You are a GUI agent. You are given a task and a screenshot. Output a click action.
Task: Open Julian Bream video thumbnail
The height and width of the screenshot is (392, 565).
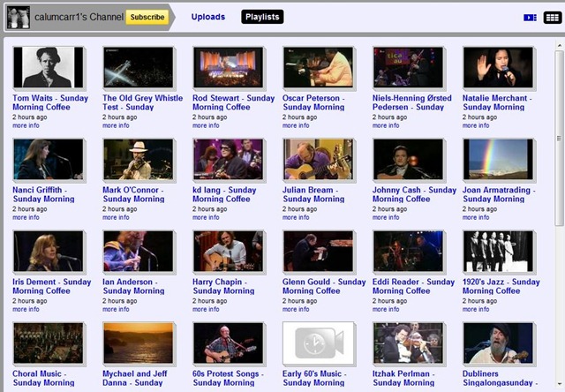(x=318, y=159)
